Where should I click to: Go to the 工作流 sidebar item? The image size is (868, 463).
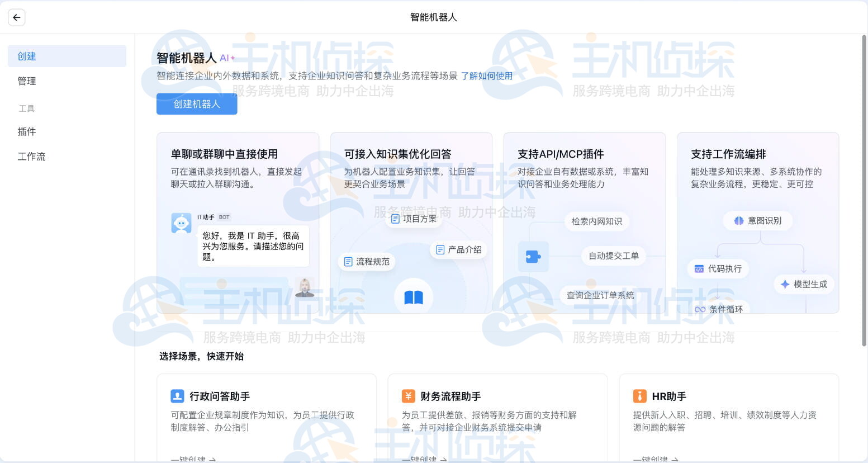click(31, 157)
